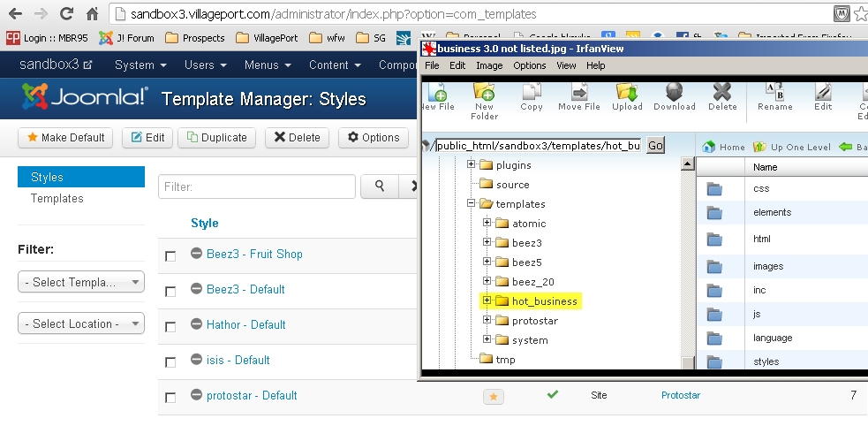Click Go button beside path field

[x=655, y=146]
